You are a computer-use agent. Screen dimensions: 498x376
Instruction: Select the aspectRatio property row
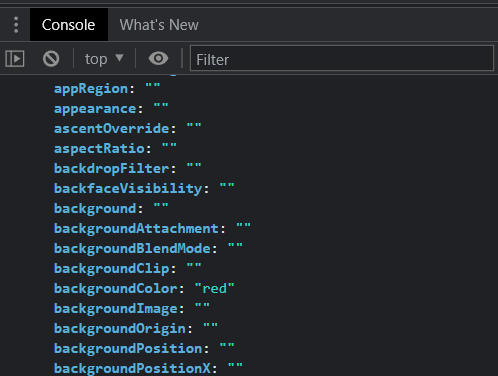(115, 149)
